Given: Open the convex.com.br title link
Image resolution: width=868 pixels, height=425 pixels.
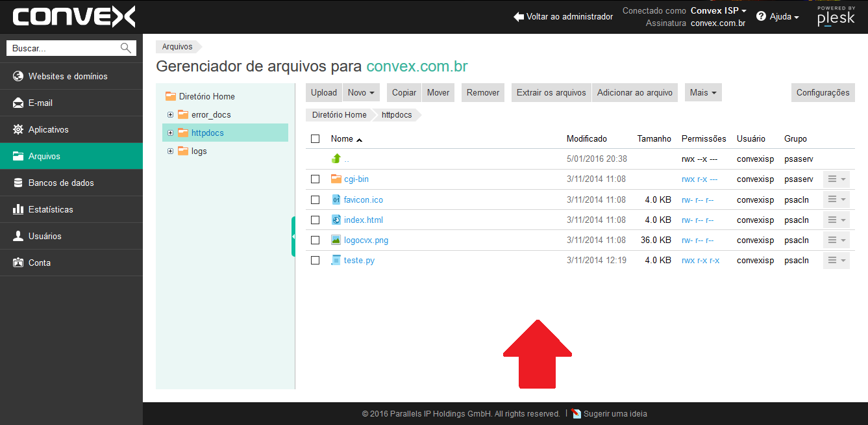Looking at the screenshot, I should point(417,66).
